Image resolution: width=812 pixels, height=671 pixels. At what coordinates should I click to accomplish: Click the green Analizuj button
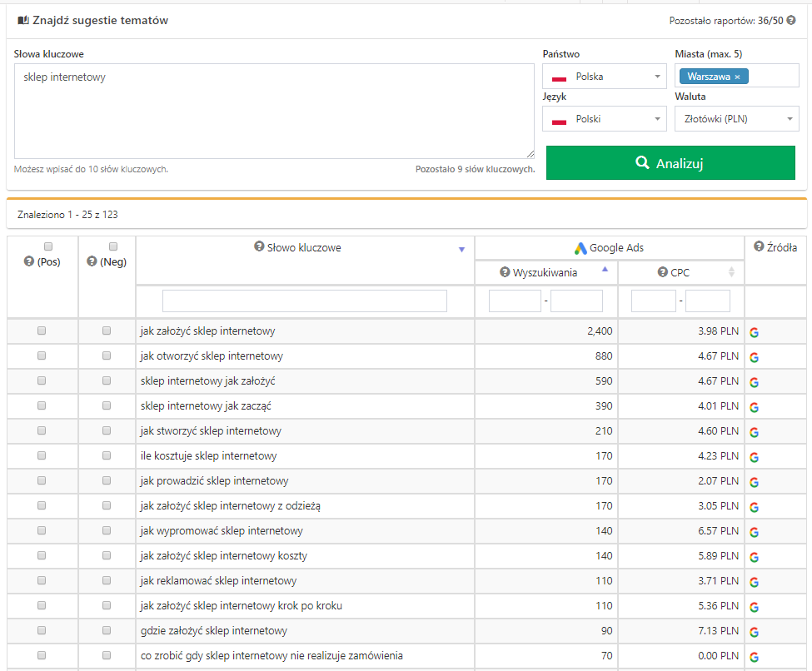670,163
